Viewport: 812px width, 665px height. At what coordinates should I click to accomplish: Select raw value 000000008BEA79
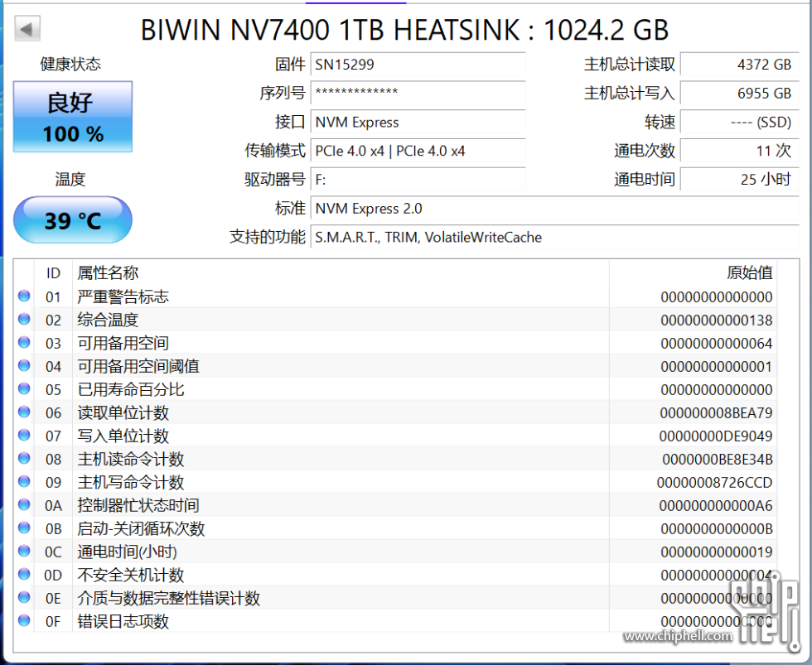click(x=716, y=413)
